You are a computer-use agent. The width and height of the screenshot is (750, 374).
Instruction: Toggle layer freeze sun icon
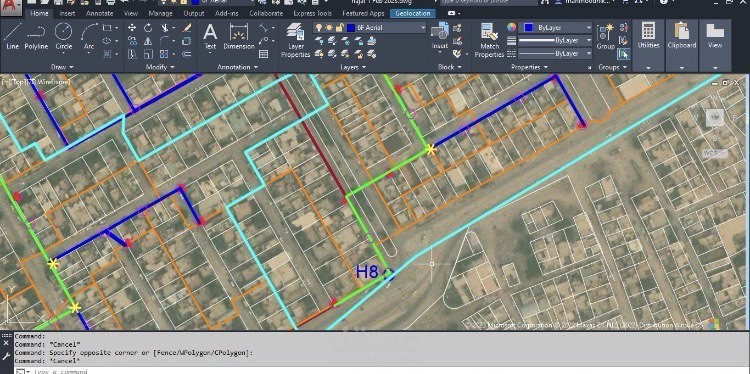pyautogui.click(x=329, y=28)
